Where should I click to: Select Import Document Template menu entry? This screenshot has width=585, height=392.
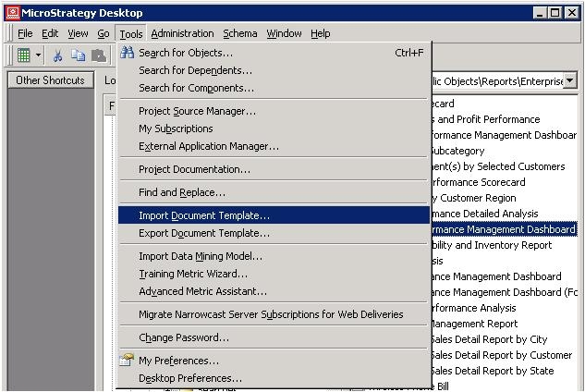coord(204,215)
